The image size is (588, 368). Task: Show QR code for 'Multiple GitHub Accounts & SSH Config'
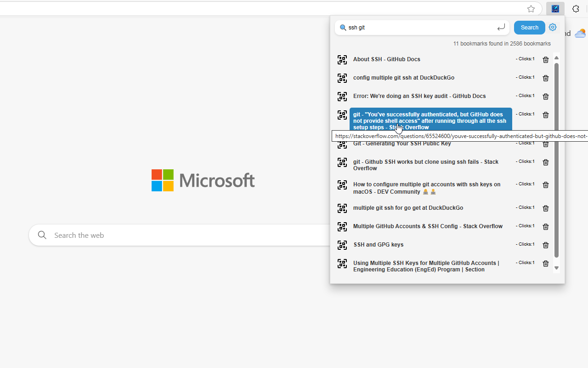click(342, 227)
